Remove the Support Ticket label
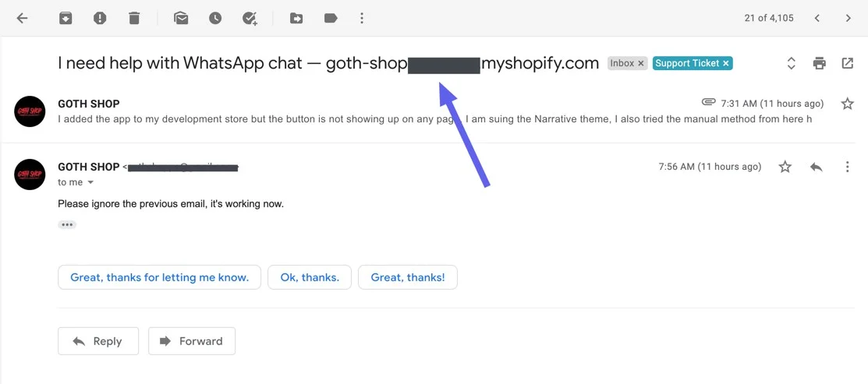868x384 pixels. coord(725,64)
